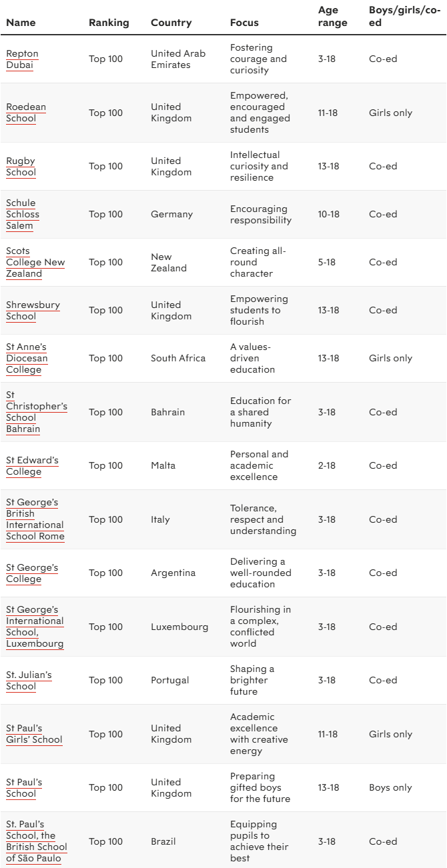This screenshot has height=868, width=447.
Task: Click the Shrewsbury School link
Action: 33,311
